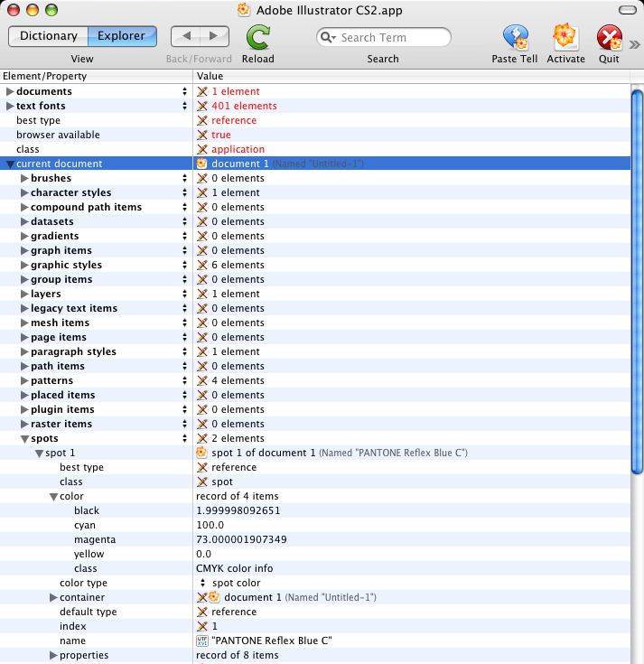Select the best type row under application
Screen dimensions: 644x664
tap(315, 120)
